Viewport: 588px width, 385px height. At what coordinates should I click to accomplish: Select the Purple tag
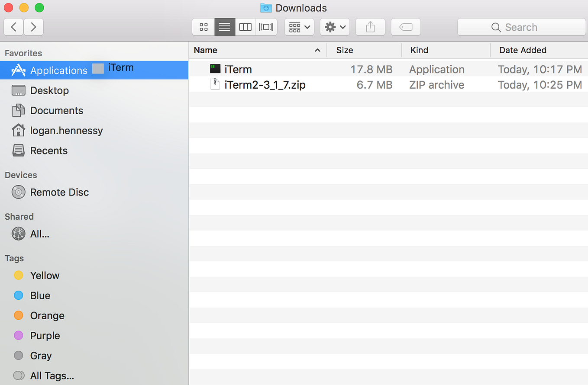point(94,336)
